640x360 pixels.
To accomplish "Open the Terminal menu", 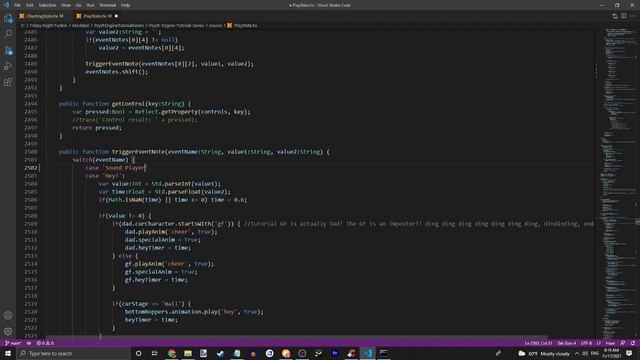I will click(108, 5).
